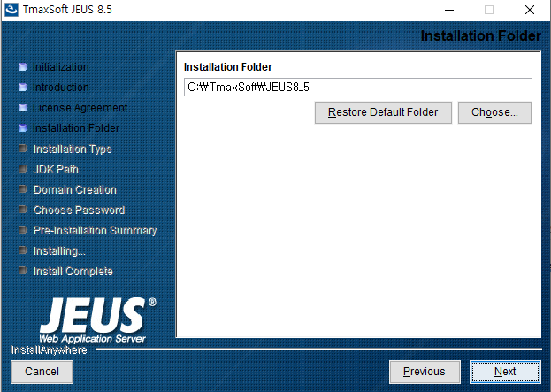Select the Installation Type step bullet icon
Image resolution: width=551 pixels, height=392 pixels.
tap(22, 149)
